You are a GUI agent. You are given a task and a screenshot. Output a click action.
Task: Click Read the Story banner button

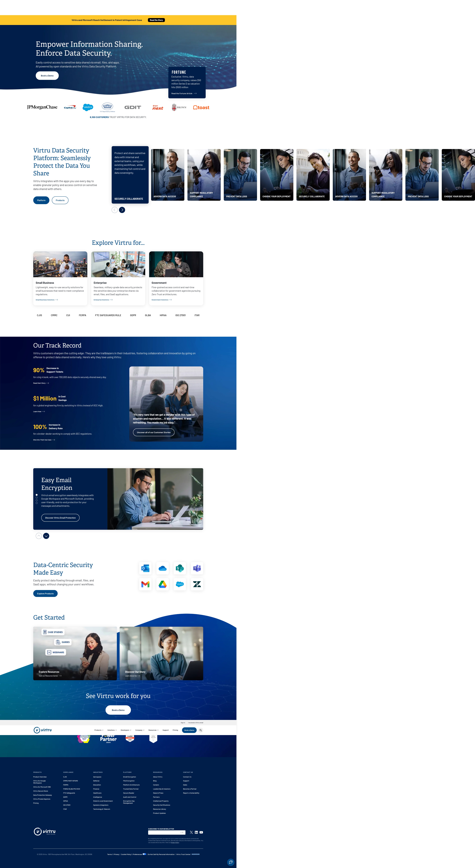point(156,20)
